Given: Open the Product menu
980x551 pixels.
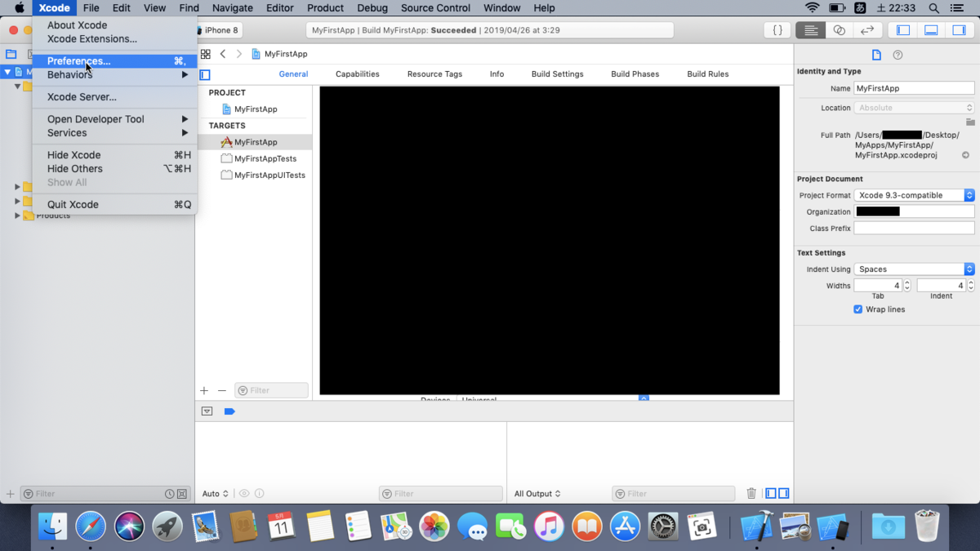Looking at the screenshot, I should tap(325, 8).
